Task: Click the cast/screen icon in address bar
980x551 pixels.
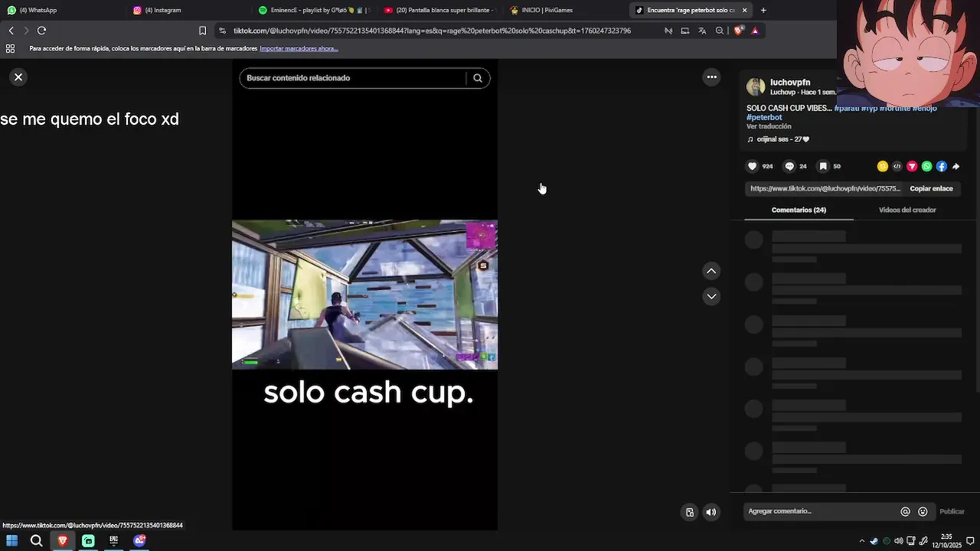Action: click(x=684, y=31)
